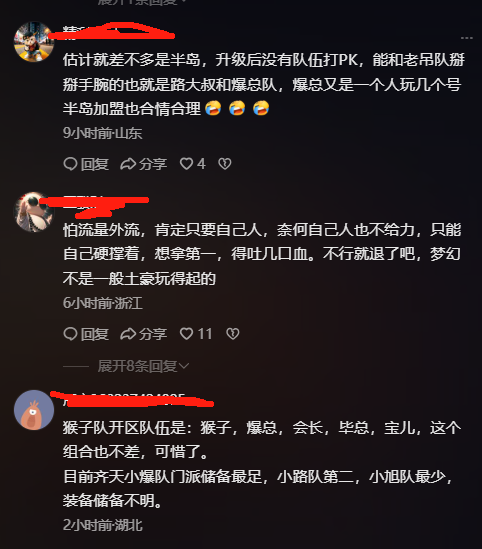
Task: Reply to the comment from 浙江
Action: click(x=86, y=334)
